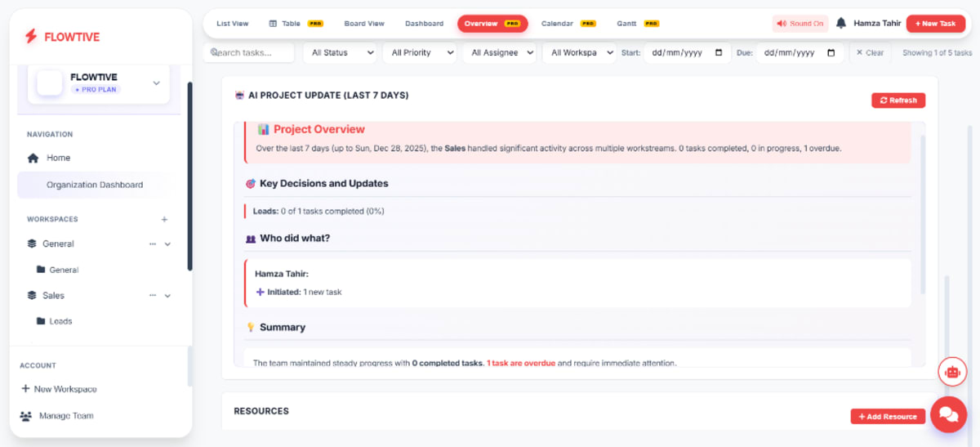Switch to Dashboard tab
Viewport: 980px width, 447px height.
pyautogui.click(x=424, y=24)
